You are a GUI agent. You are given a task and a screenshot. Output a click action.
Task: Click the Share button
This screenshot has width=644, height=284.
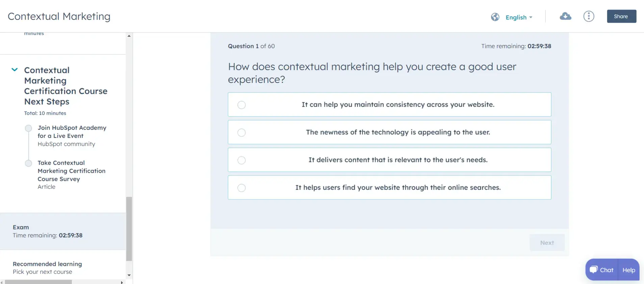point(621,16)
